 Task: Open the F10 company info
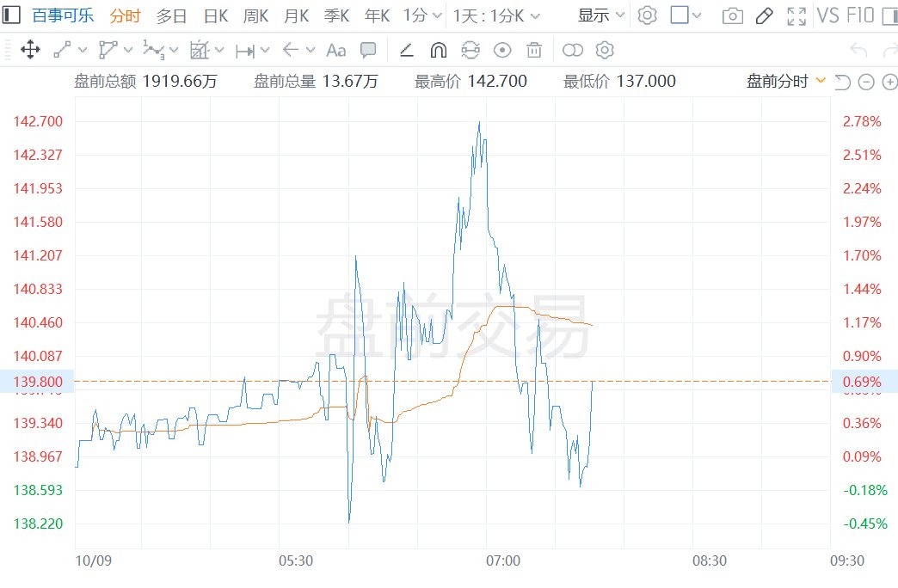pyautogui.click(x=860, y=15)
